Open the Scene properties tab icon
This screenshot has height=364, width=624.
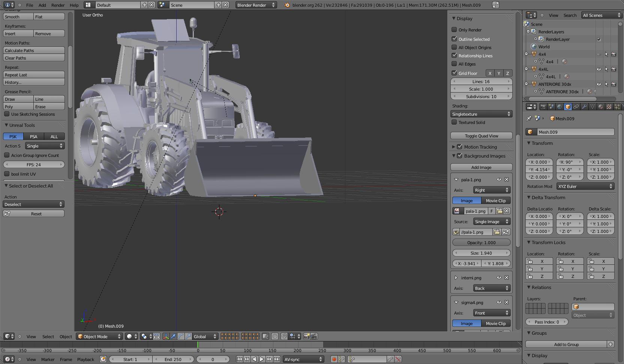point(551,107)
